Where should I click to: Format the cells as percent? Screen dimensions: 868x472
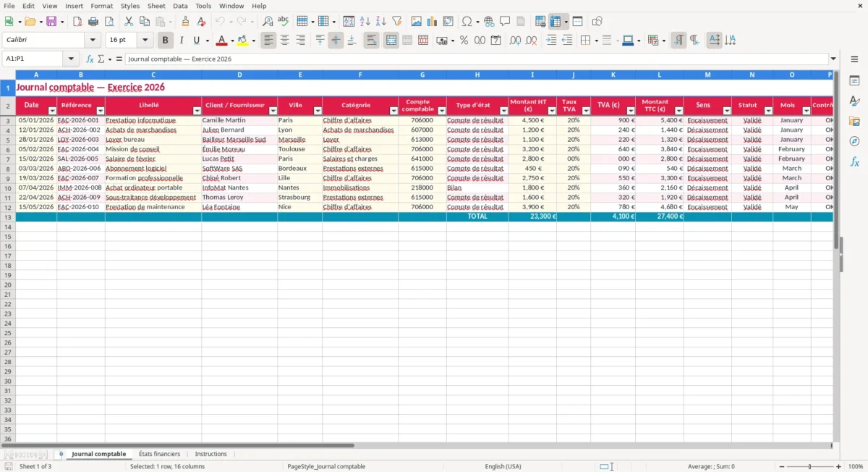464,41
